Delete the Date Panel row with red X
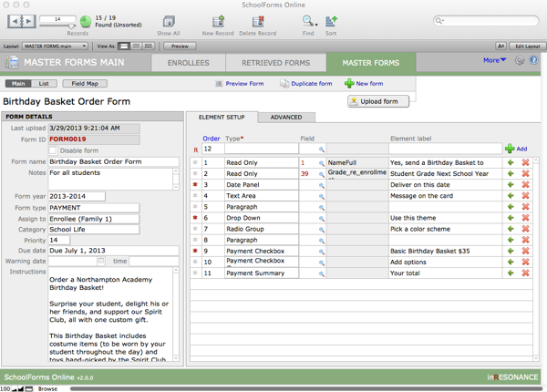Image resolution: width=547 pixels, height=392 pixels. (x=525, y=184)
